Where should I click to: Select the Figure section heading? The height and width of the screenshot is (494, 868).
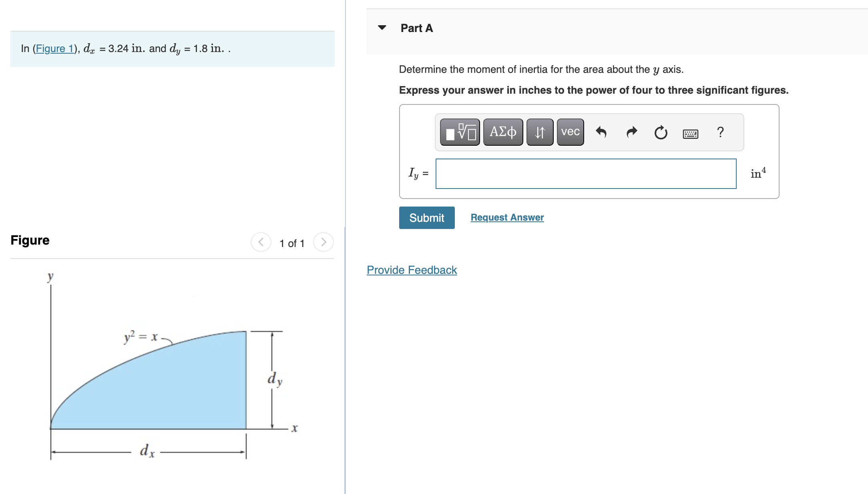pos(30,240)
